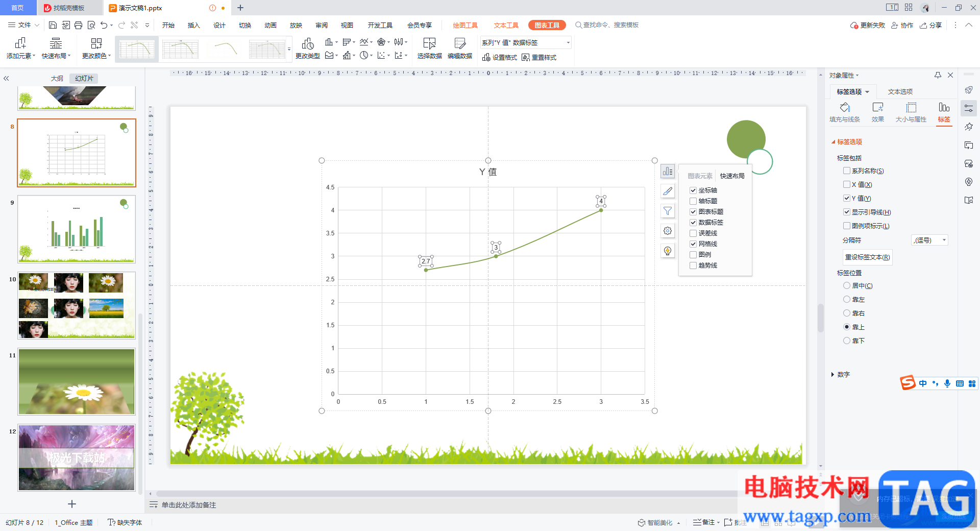Open the 更改颜色 (Change Colors) dropdown

(x=96, y=49)
